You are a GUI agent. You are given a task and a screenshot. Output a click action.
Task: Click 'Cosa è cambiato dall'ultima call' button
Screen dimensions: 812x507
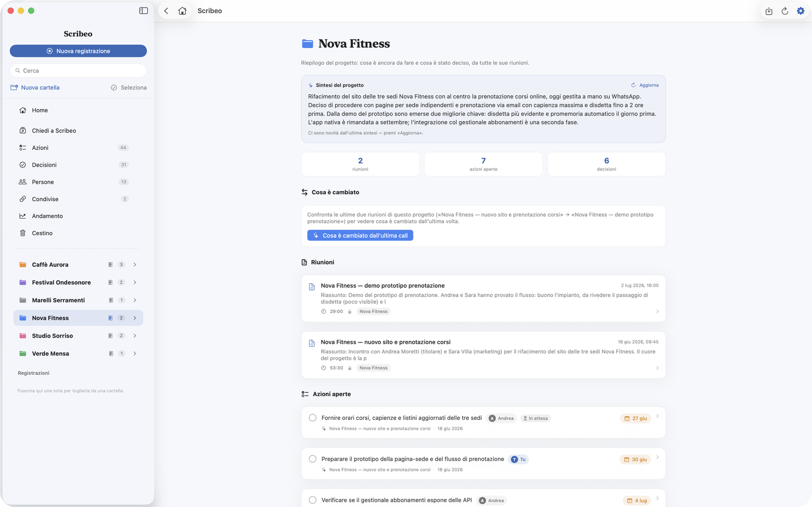coord(360,235)
